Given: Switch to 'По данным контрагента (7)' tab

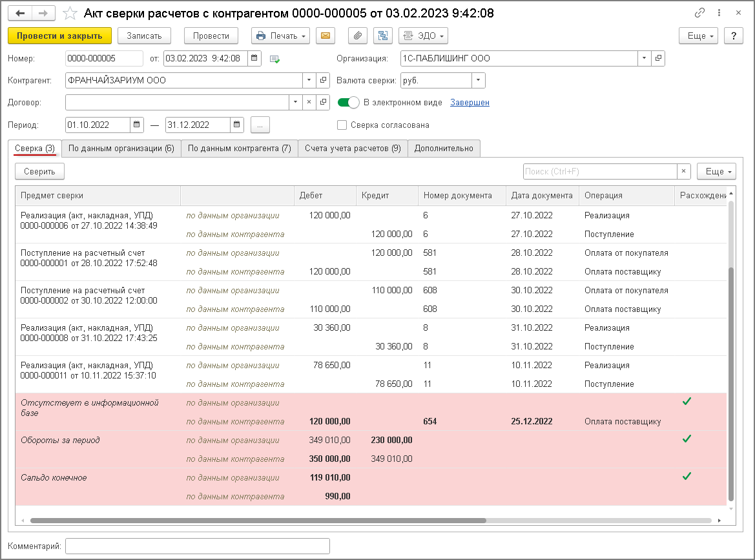Looking at the screenshot, I should [239, 149].
